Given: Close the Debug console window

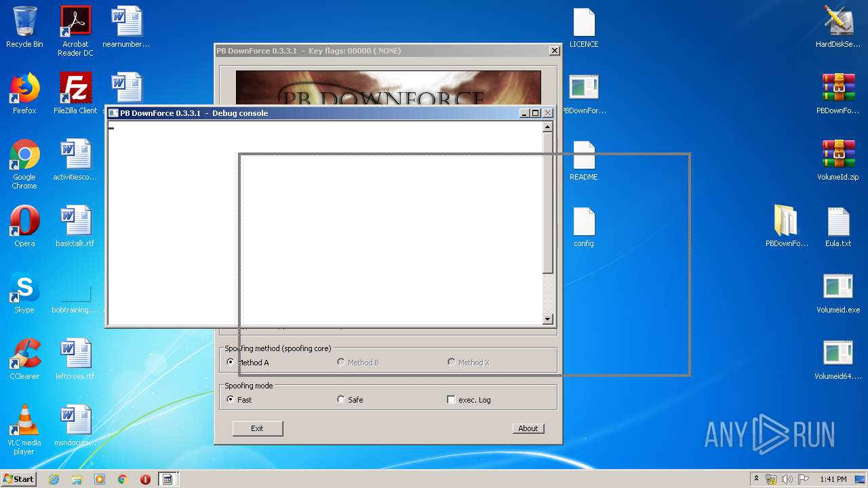Looking at the screenshot, I should click(x=548, y=113).
